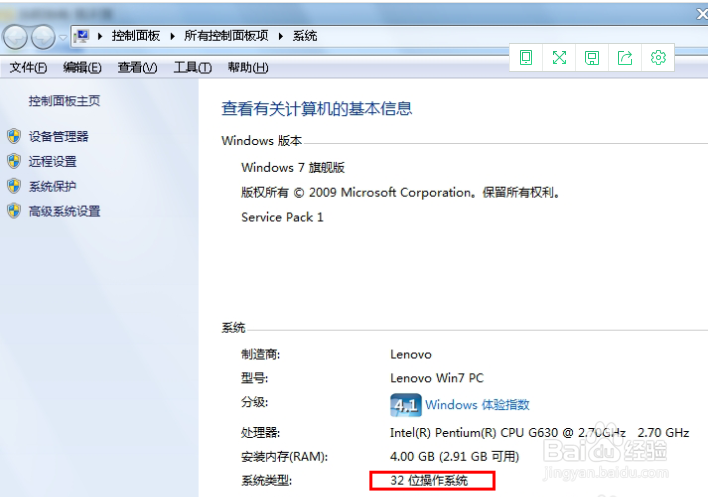The image size is (708, 497).
Task: Click the green save icon
Action: tap(592, 57)
